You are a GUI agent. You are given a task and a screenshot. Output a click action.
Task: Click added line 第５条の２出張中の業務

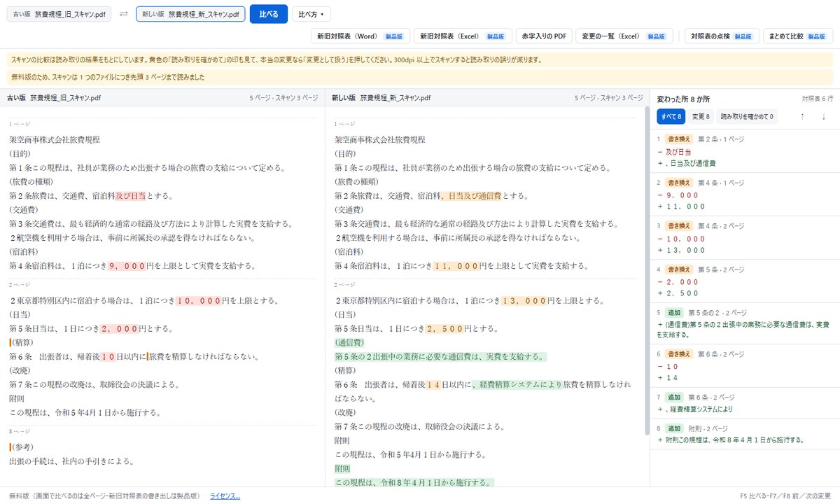440,357
